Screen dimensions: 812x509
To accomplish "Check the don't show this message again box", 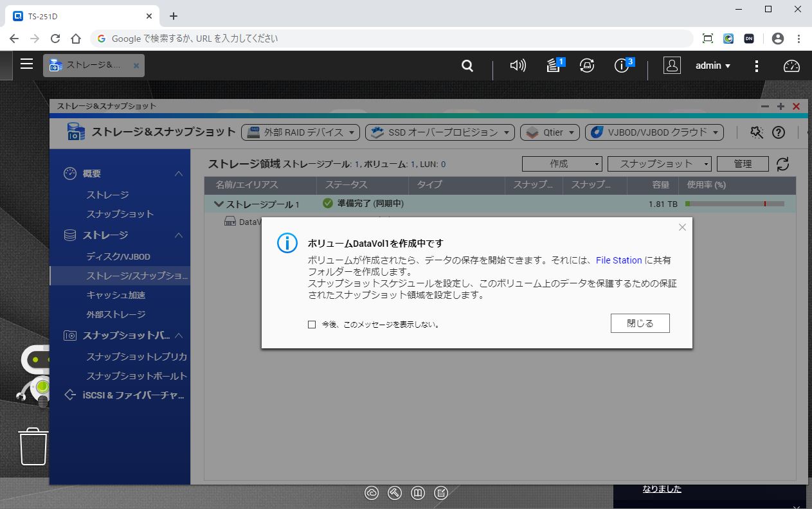I will click(x=312, y=325).
